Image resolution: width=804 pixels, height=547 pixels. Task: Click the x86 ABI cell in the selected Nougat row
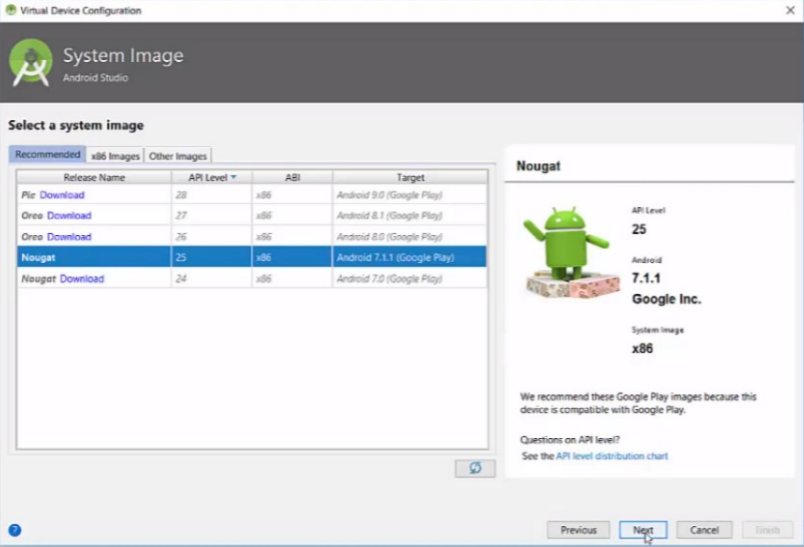292,257
